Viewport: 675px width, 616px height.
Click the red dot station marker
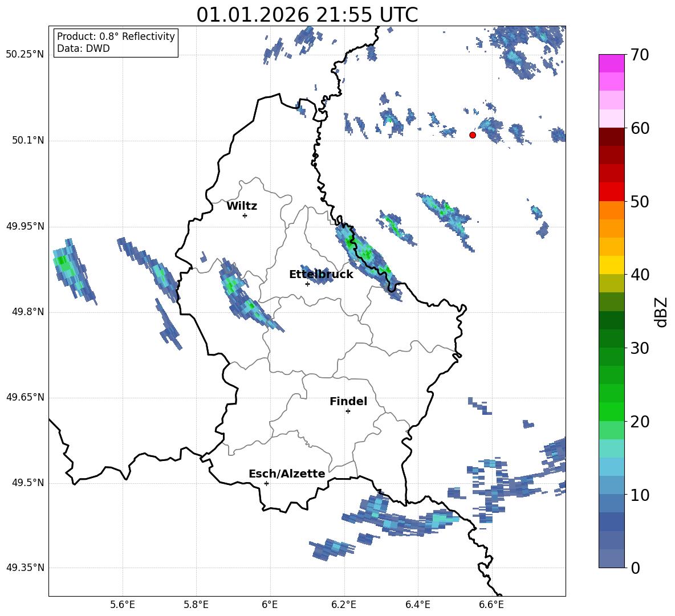coord(472,135)
